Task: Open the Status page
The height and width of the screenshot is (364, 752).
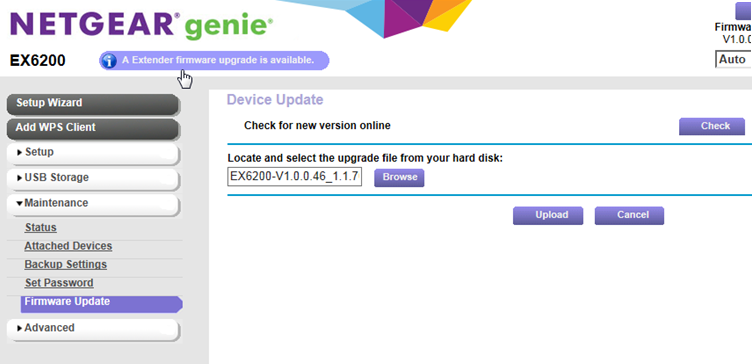Action: click(x=41, y=228)
